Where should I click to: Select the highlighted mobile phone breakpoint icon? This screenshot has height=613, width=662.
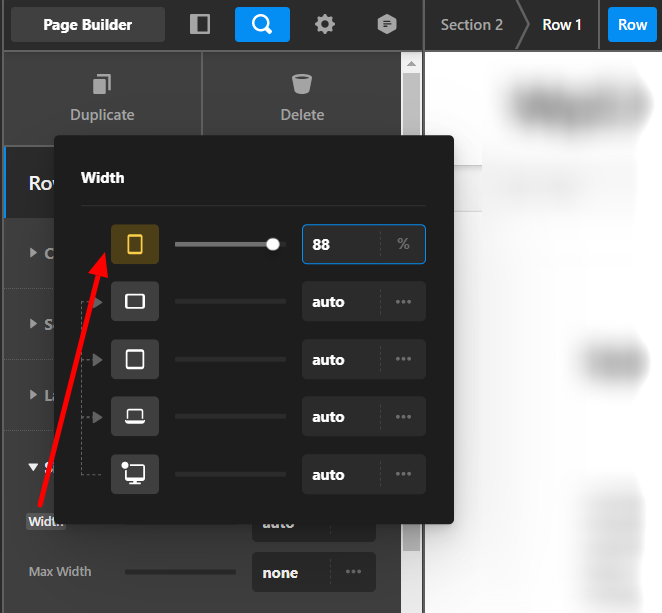[135, 244]
